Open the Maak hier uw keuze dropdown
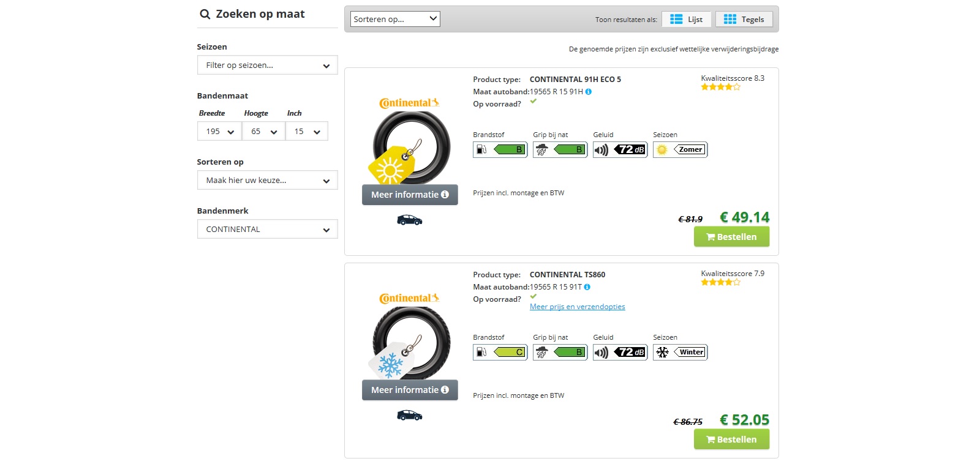The image size is (980, 464). [x=267, y=180]
